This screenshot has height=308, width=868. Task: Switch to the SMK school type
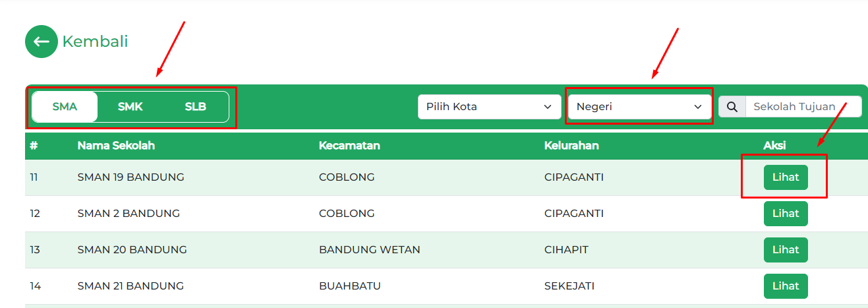pyautogui.click(x=130, y=107)
